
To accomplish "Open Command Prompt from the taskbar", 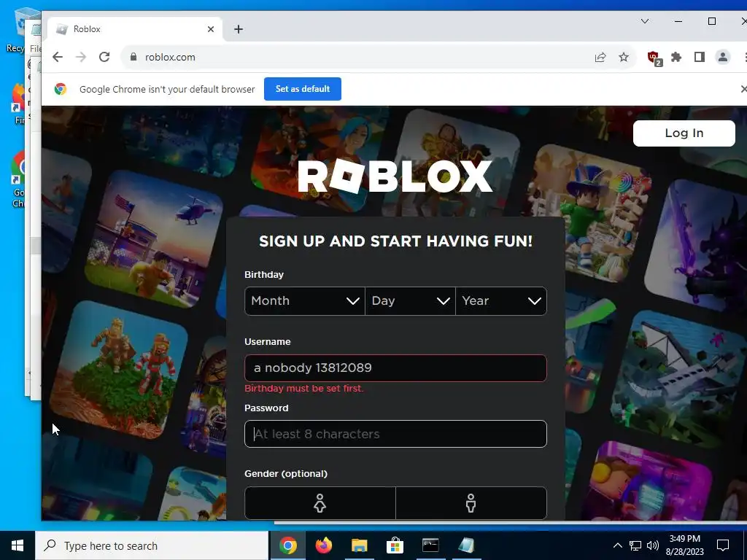I will click(430, 545).
